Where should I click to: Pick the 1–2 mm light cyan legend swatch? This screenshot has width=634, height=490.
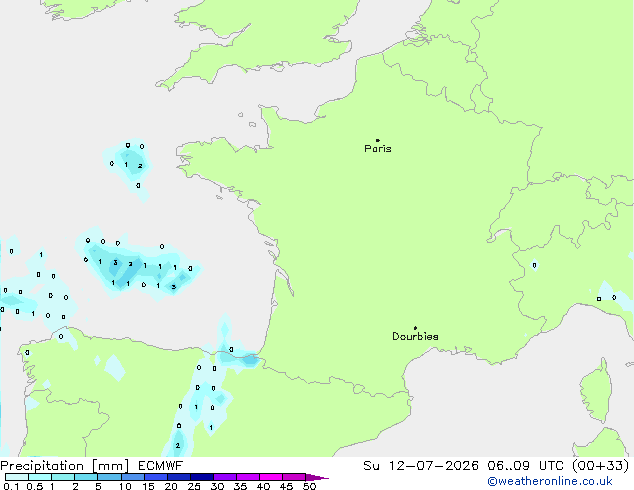pyautogui.click(x=63, y=477)
